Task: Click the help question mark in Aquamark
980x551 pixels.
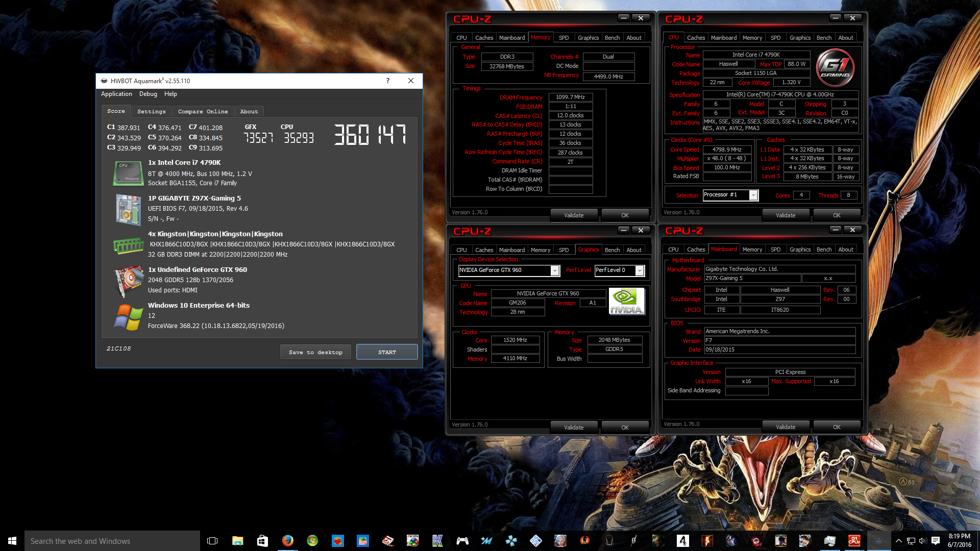Action: 388,81
